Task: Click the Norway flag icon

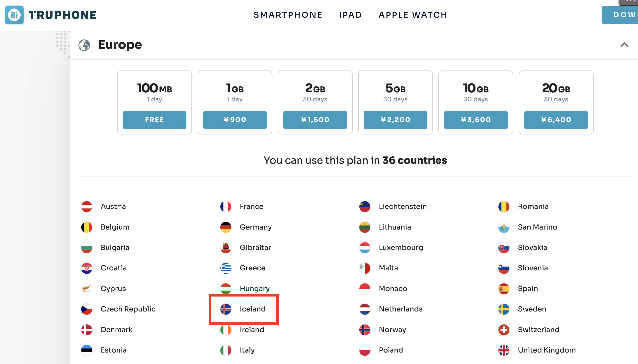Action: click(365, 330)
